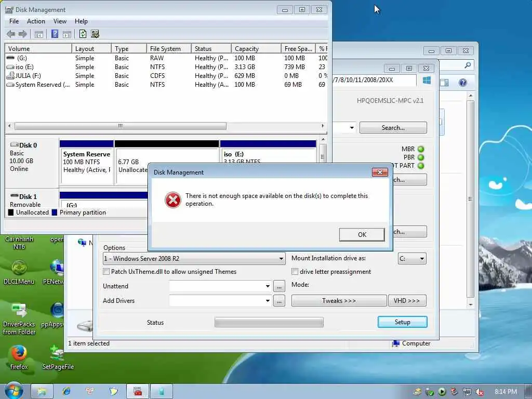Click the Volume column header
Screen dimensions: 532x399
coord(38,48)
